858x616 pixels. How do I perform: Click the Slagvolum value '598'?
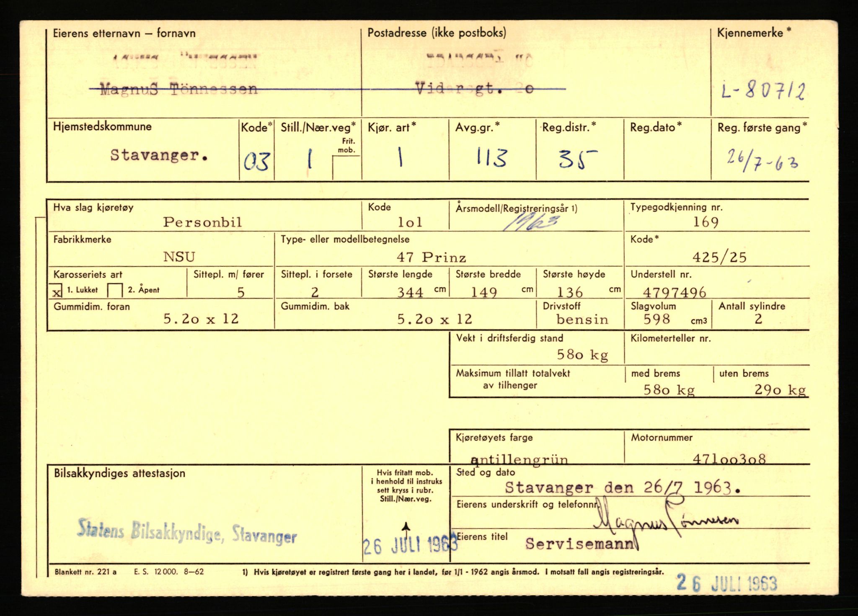pyautogui.click(x=657, y=319)
